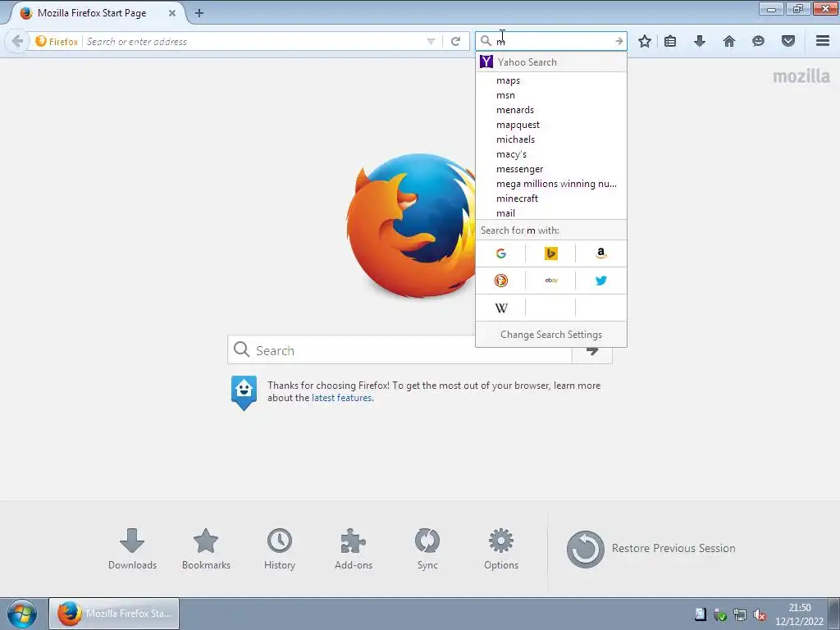This screenshot has height=630, width=840.
Task: Choose the 'minecraft' suggestion
Action: point(550,199)
